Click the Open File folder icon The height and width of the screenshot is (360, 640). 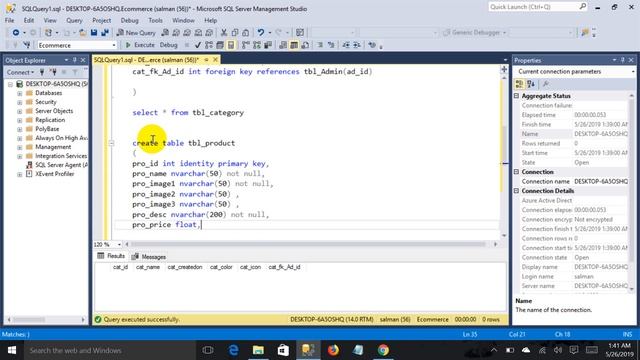(x=82, y=33)
